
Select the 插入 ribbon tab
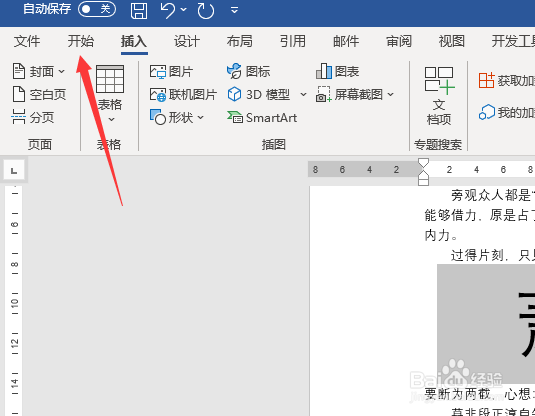(134, 41)
